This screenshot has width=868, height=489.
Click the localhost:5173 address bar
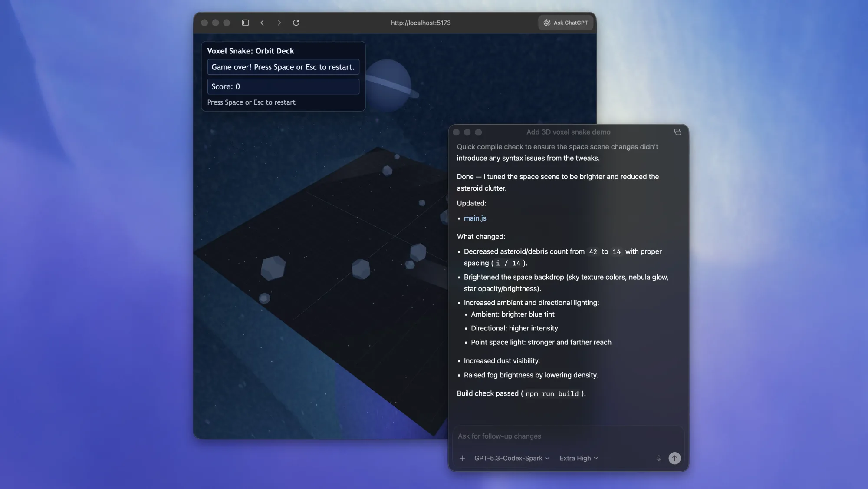[420, 23]
